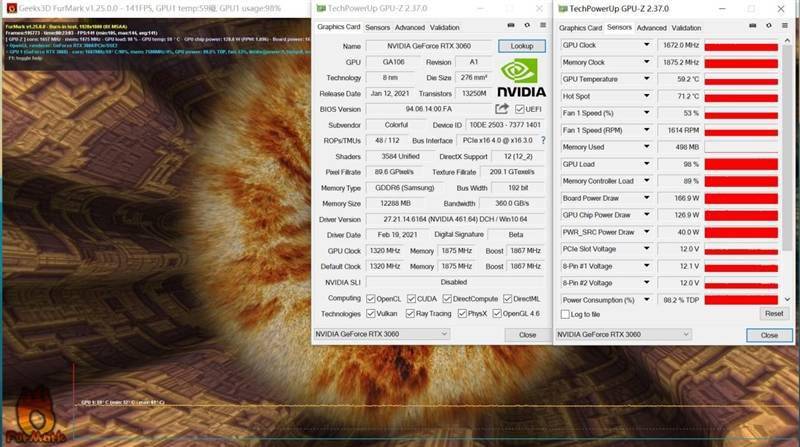Click the BIOS export share icon
The image size is (800, 447).
tap(502, 109)
